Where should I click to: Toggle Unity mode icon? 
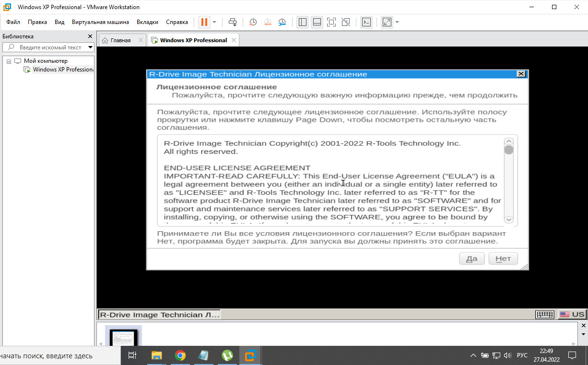(x=346, y=22)
